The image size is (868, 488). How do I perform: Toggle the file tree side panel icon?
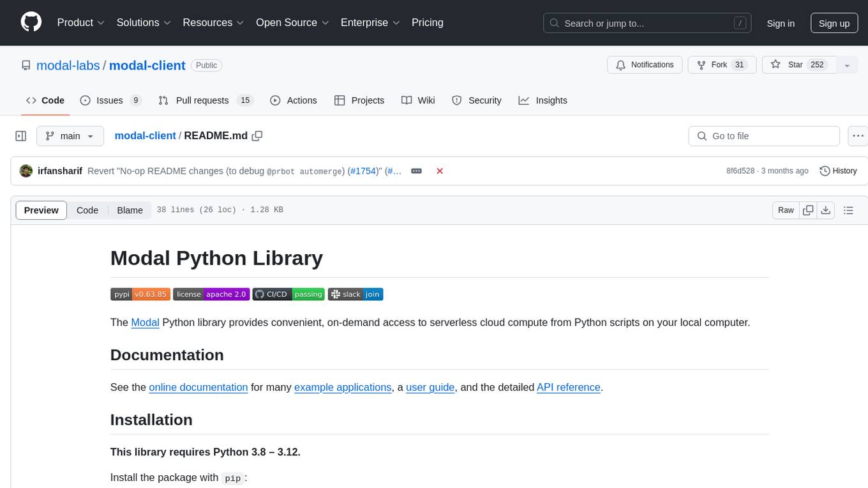pos(21,136)
